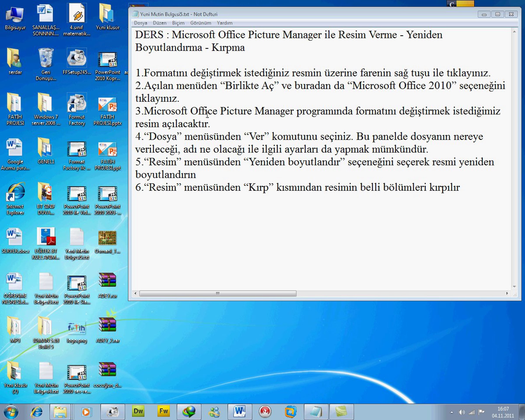The height and width of the screenshot is (420, 525).
Task: Select the FATİH PROJESİ.pptx presentation icon
Action: pos(107,111)
